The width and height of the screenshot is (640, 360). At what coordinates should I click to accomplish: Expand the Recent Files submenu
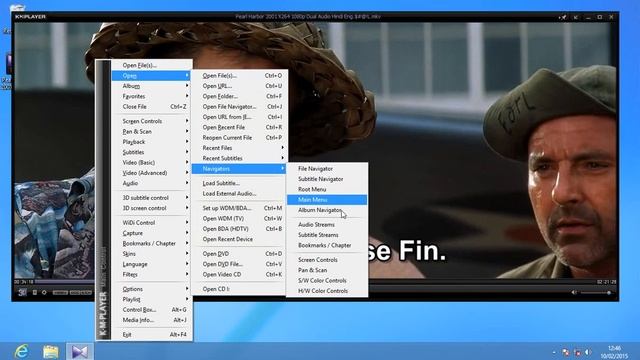(240, 148)
